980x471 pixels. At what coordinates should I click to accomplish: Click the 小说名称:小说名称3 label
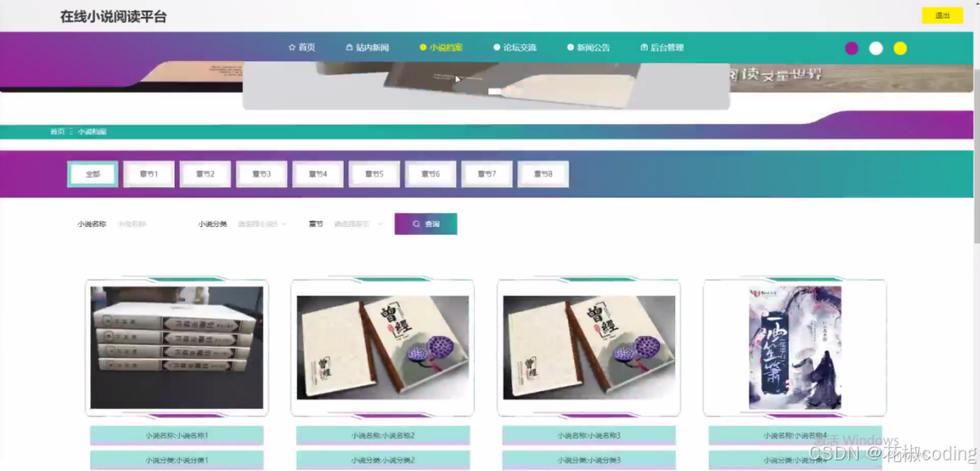(x=588, y=436)
